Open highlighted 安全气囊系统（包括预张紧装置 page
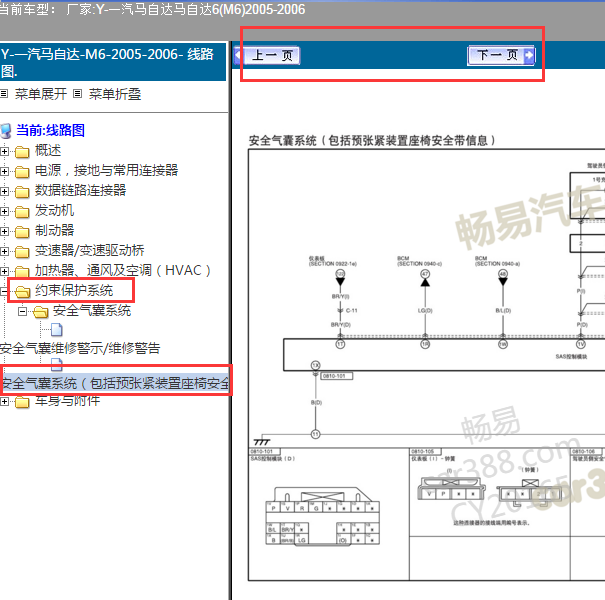Viewport: 605px width, 600px height. [x=115, y=383]
